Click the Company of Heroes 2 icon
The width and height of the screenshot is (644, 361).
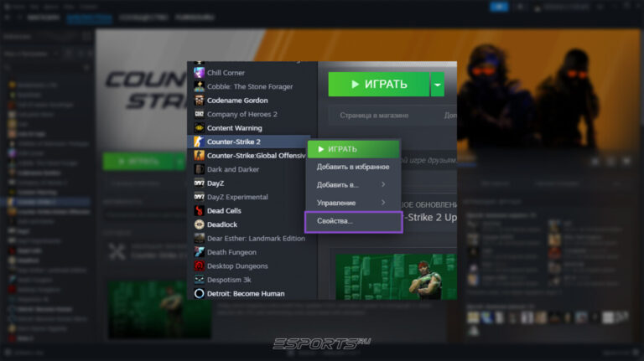click(x=200, y=114)
